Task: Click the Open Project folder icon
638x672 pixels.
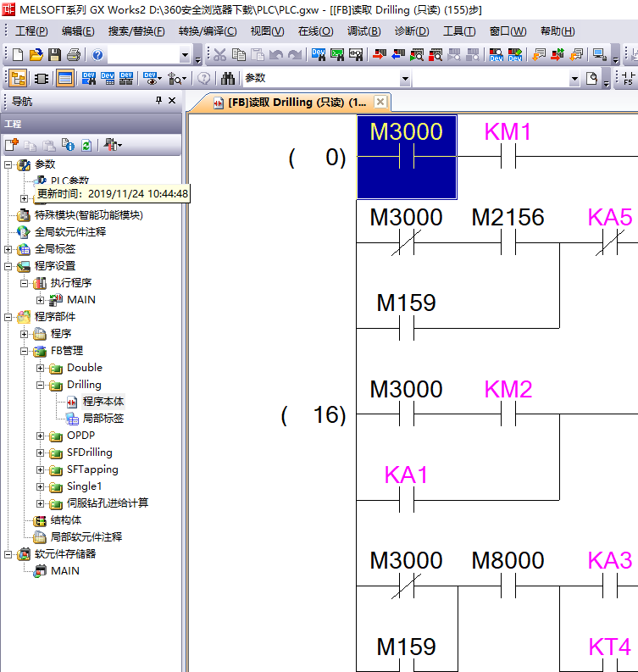Action: (x=36, y=55)
